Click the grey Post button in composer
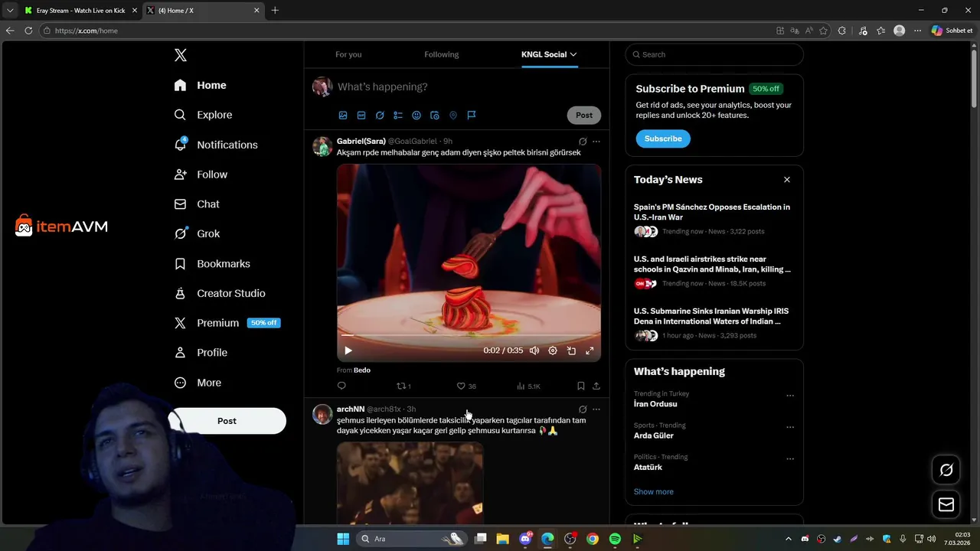Image resolution: width=980 pixels, height=551 pixels. (584, 116)
